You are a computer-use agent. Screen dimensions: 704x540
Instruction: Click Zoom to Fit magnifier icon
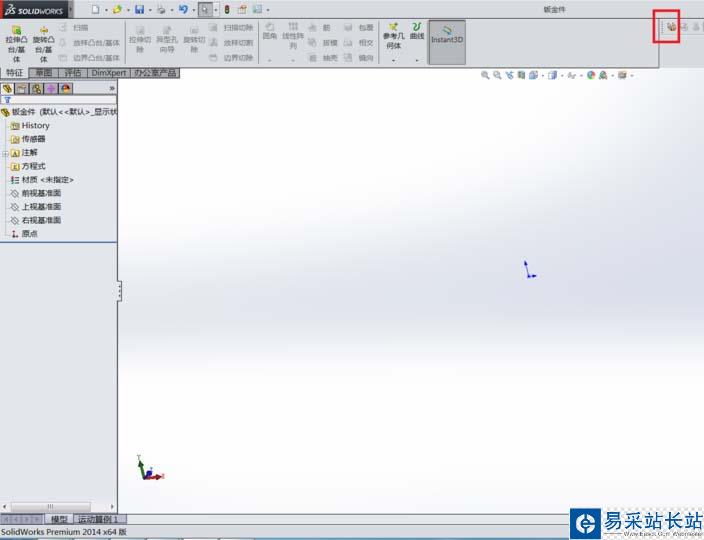click(x=485, y=75)
